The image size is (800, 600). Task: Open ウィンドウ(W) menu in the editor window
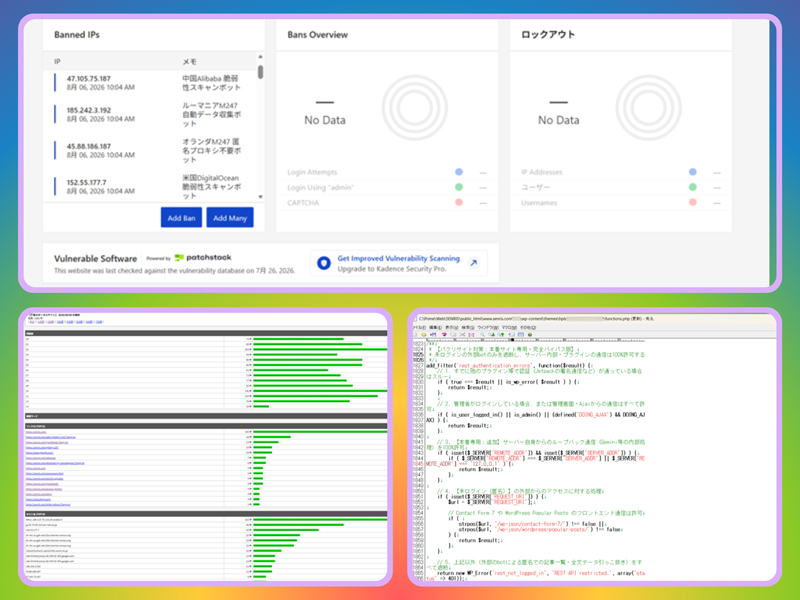click(x=488, y=328)
